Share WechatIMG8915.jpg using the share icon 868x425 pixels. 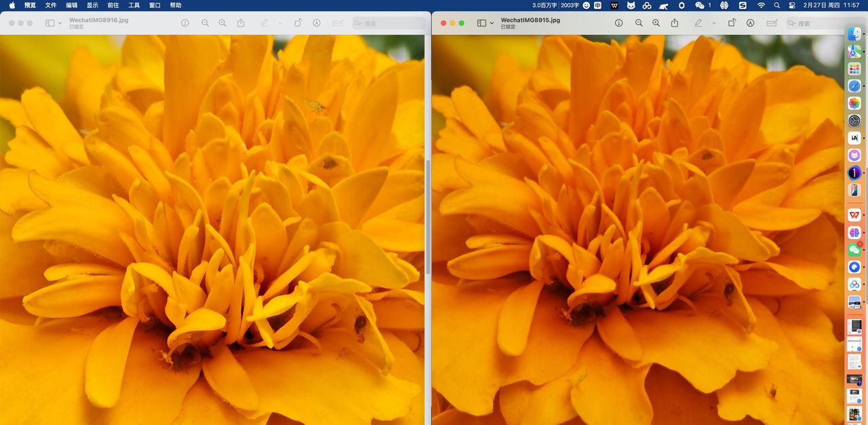pyautogui.click(x=674, y=23)
